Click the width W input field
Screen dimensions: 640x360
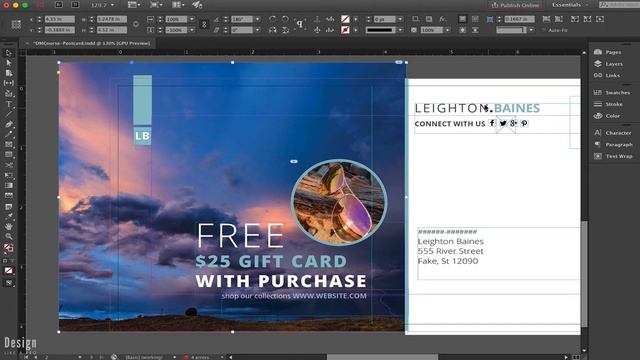point(112,19)
